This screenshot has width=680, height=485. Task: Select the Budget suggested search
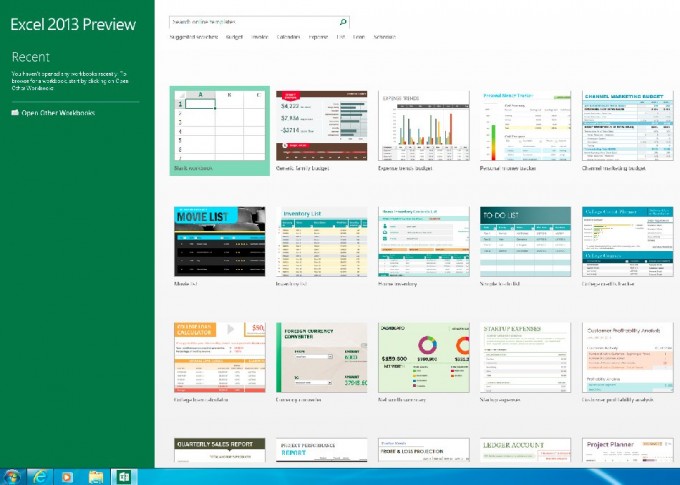(234, 37)
